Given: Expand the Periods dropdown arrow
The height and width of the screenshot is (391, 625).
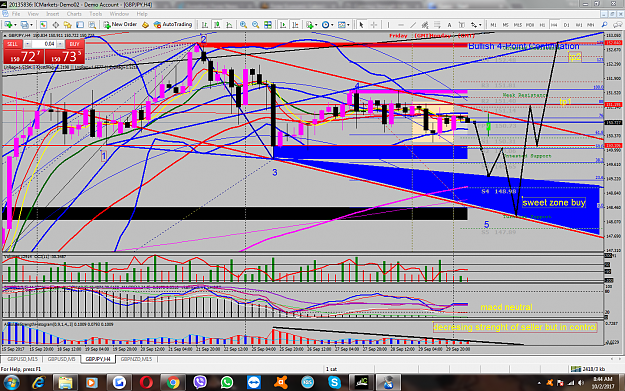Looking at the screenshot, I should click(x=332, y=25).
